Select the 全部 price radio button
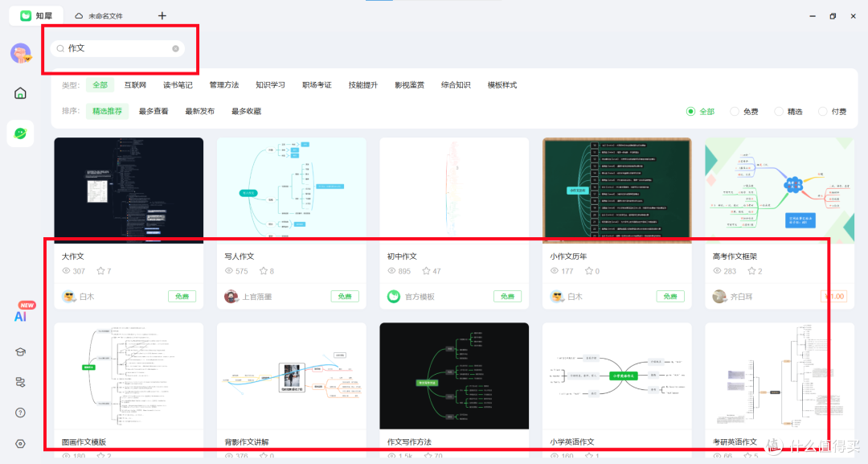The width and height of the screenshot is (868, 464). pyautogui.click(x=691, y=111)
